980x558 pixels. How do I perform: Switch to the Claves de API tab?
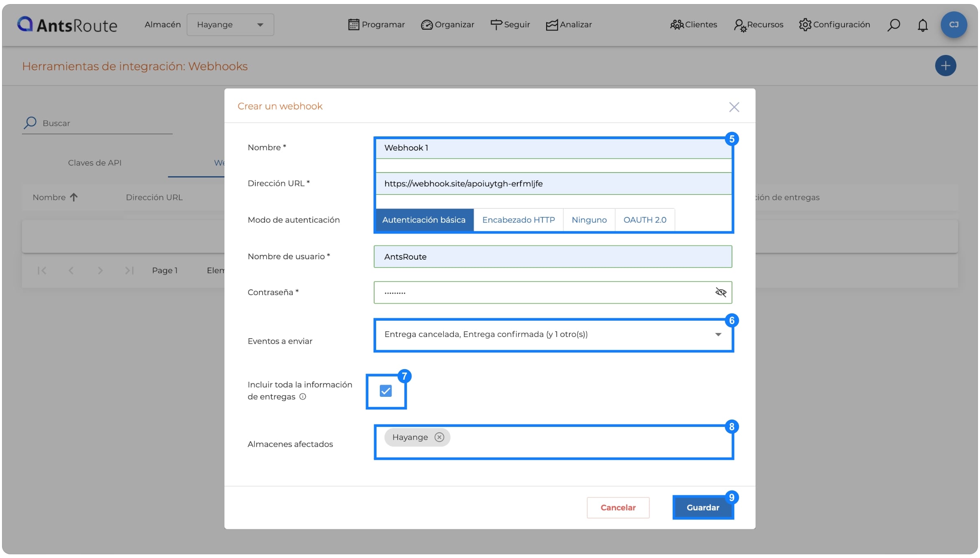[x=95, y=163]
